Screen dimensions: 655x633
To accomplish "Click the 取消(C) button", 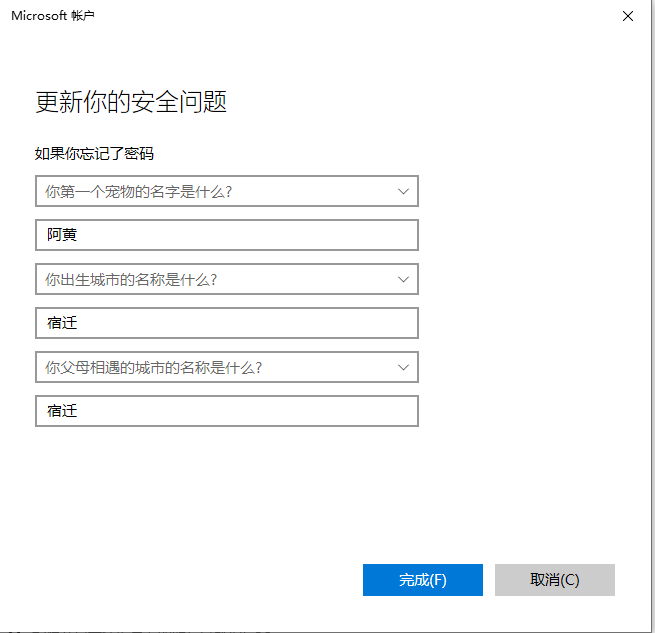I will coord(555,580).
